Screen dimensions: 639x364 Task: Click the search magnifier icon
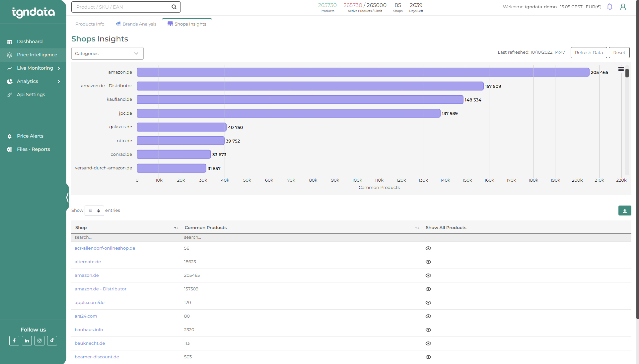(174, 7)
